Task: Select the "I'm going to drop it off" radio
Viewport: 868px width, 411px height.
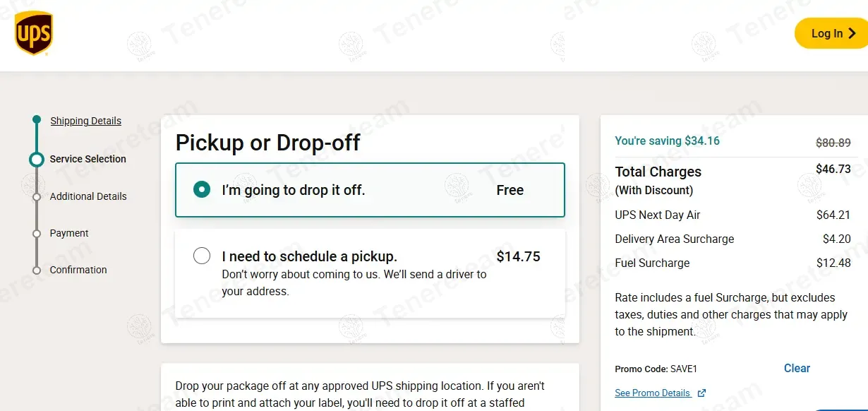Action: (202, 190)
